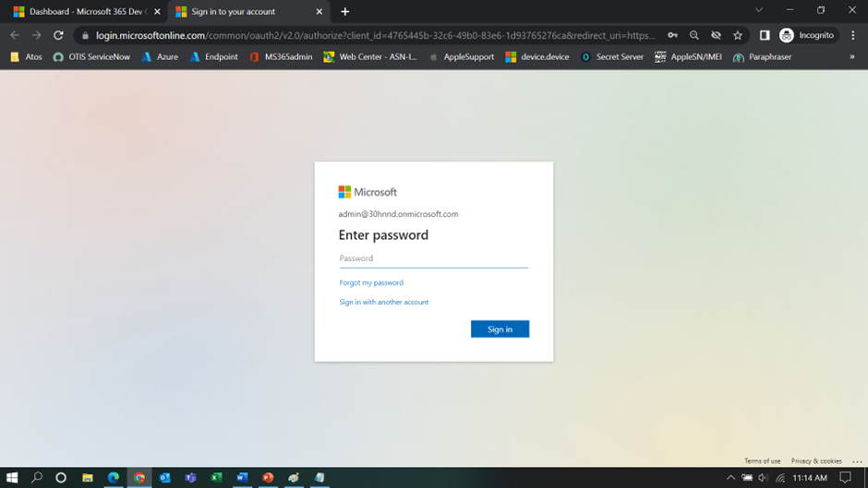Viewport: 868px width, 488px height.
Task: Open the AppleSN/IMEI bookmark
Action: [x=688, y=57]
